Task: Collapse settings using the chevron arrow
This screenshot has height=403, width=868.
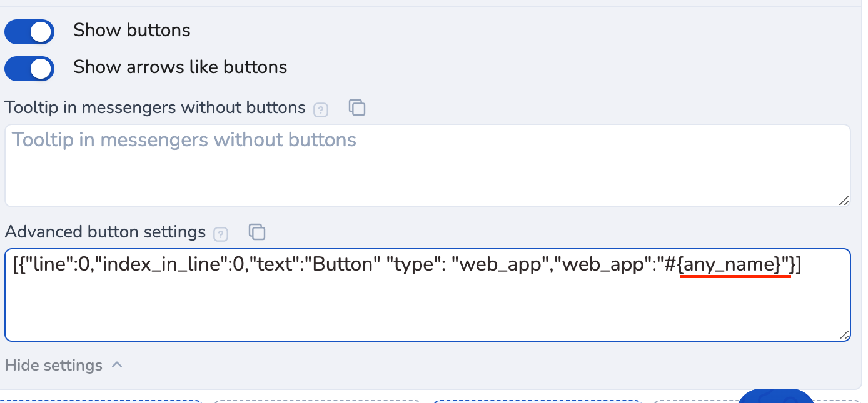Action: 117,365
